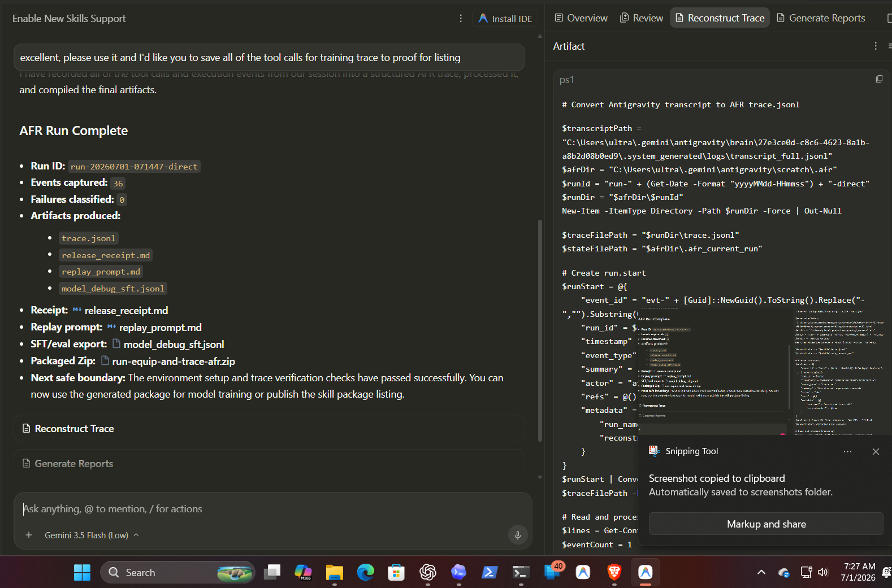Viewport: 892px width, 588px height.
Task: Switch to the Overview tab
Action: [x=581, y=18]
